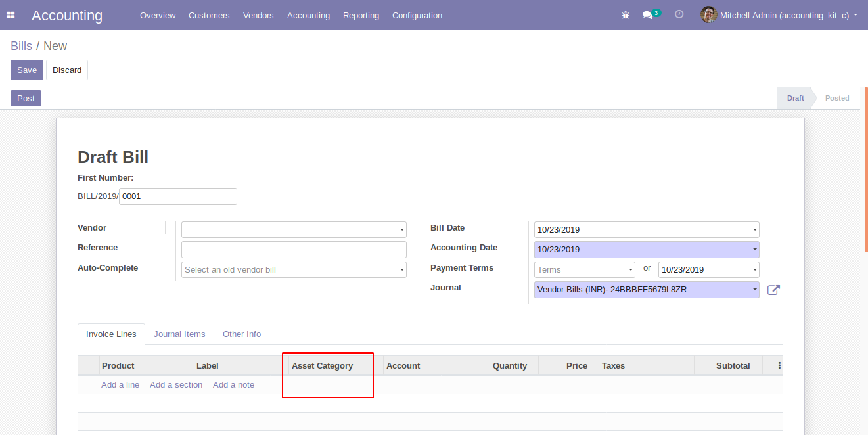Click the Add a line link
The height and width of the screenshot is (435, 868).
point(120,385)
